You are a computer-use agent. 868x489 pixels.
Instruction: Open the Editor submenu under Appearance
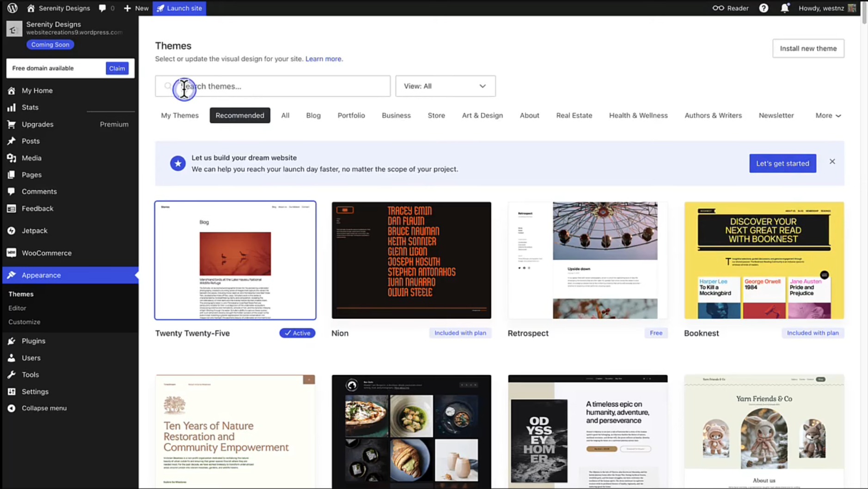(x=17, y=308)
